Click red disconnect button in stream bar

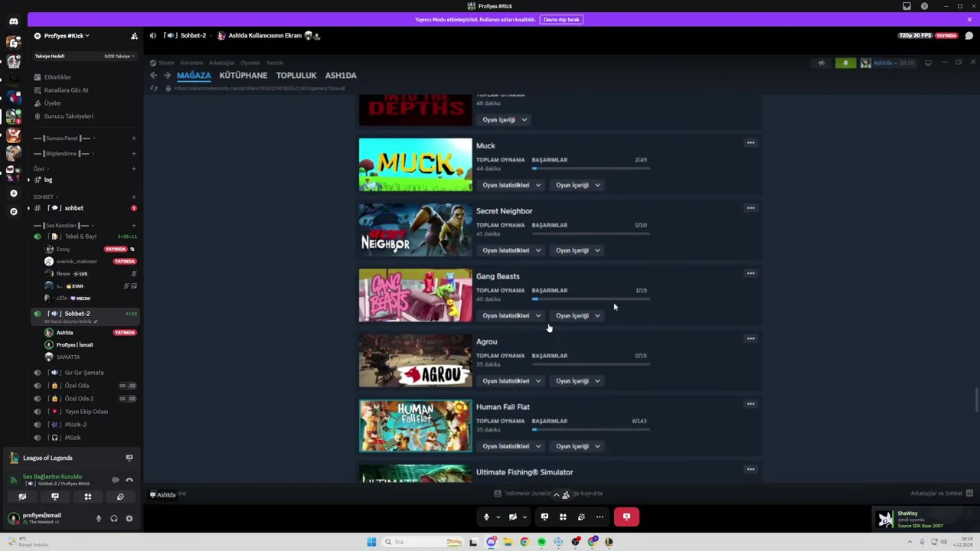pyautogui.click(x=626, y=517)
